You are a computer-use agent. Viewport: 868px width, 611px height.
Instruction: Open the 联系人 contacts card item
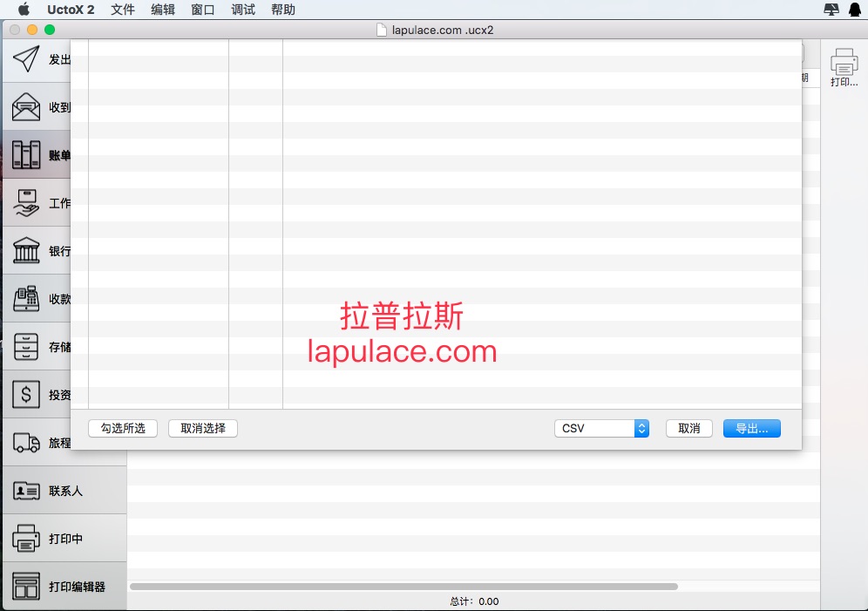64,491
